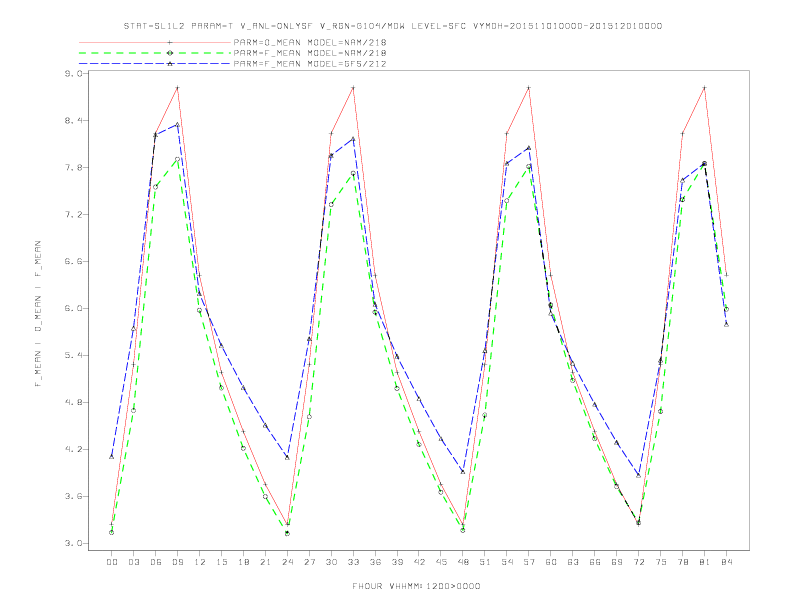The width and height of the screenshot is (792, 612).
Task: Click the y-axis label 9.0
Action: click(73, 74)
